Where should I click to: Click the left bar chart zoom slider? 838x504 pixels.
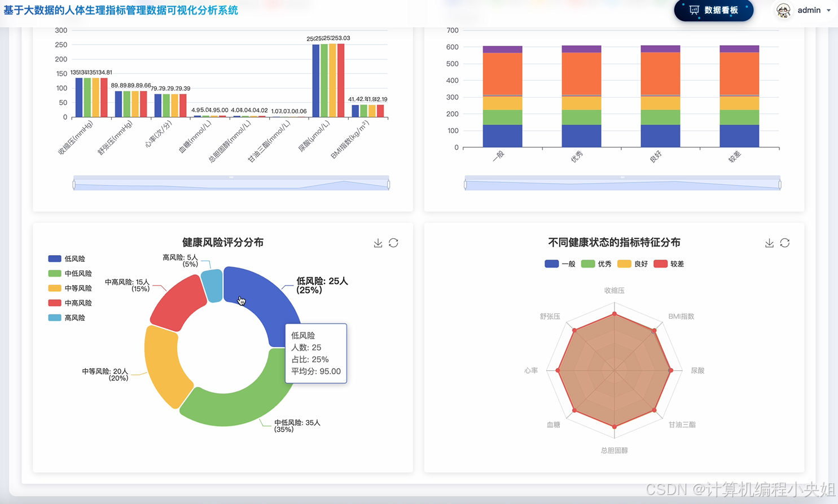tap(231, 183)
